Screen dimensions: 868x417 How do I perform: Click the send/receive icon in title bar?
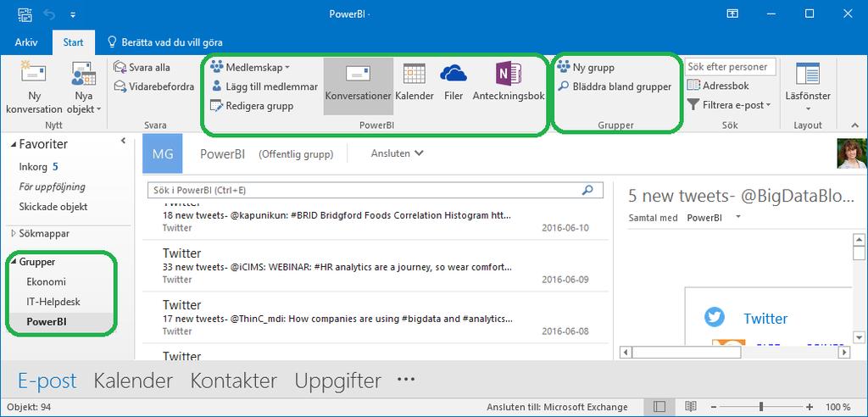[25, 14]
